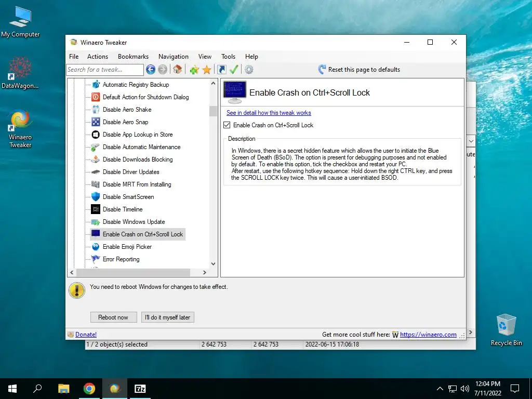Click the Search for a tweak field
This screenshot has height=399, width=532.
[105, 70]
